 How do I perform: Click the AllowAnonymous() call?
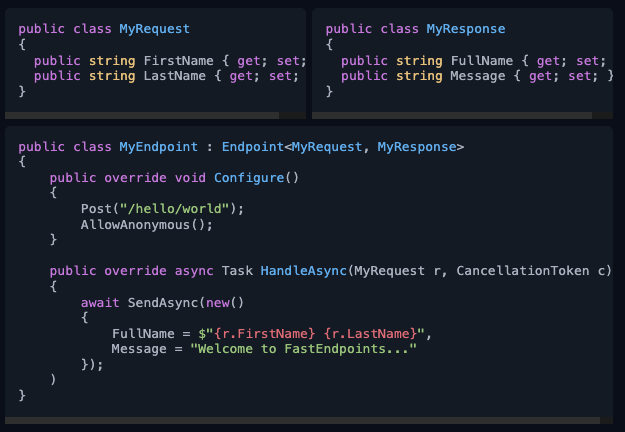tap(147, 224)
